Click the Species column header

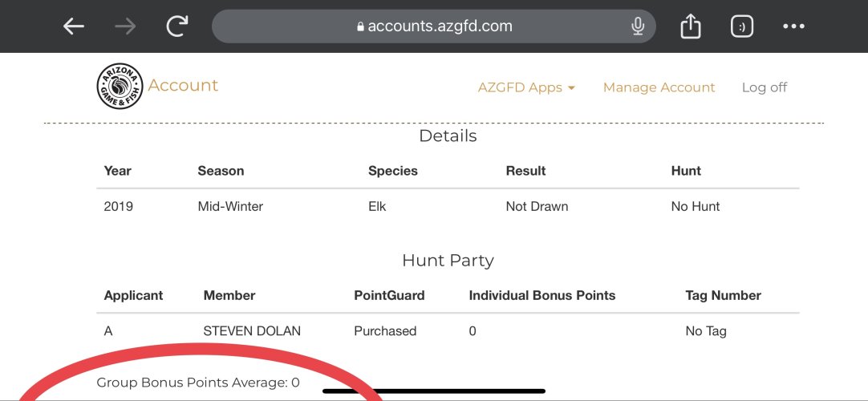(x=392, y=171)
